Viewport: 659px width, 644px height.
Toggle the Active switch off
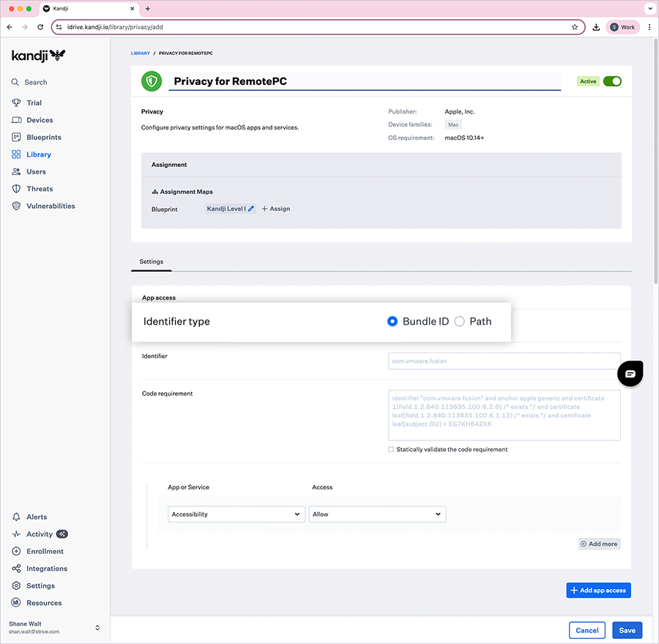tap(612, 81)
